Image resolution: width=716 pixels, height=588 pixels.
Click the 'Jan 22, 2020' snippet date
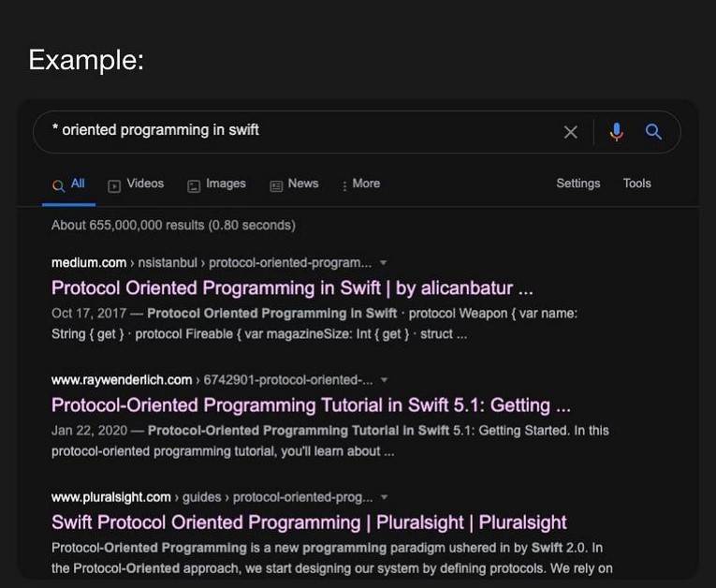(89, 431)
